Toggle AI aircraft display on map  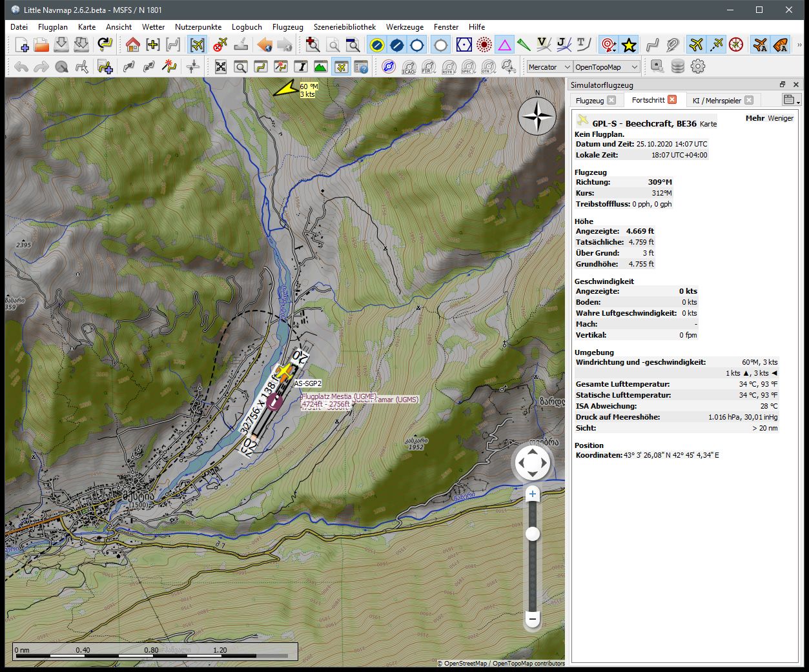point(761,45)
